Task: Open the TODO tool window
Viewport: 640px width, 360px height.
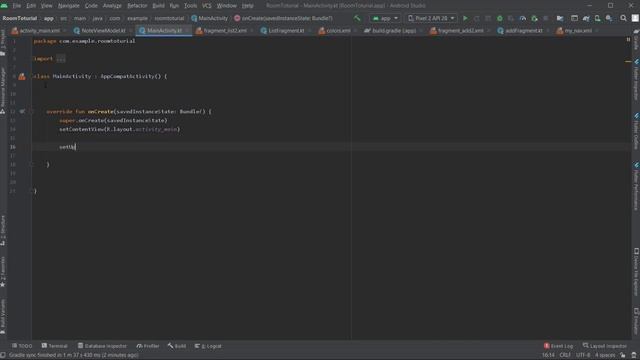Action: pyautogui.click(x=22, y=346)
